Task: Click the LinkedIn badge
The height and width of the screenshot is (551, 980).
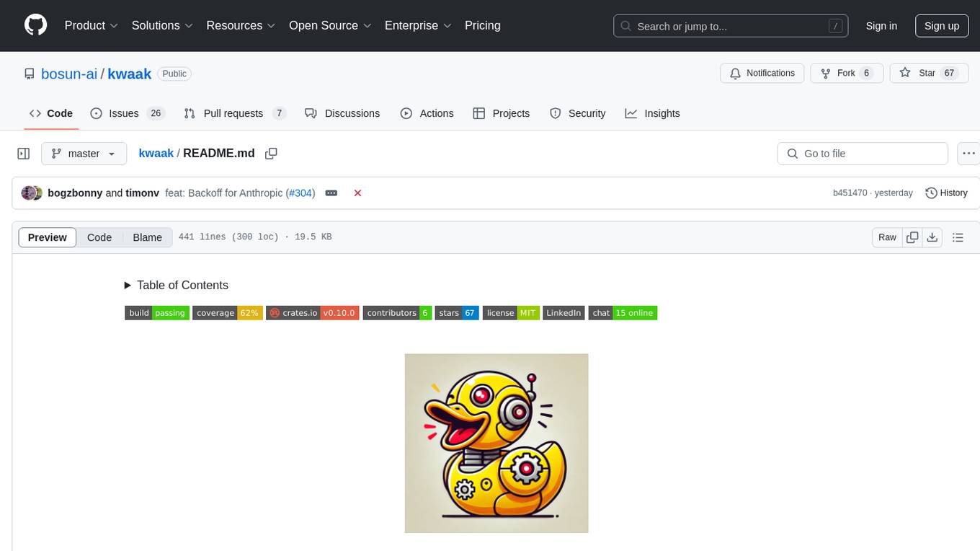Action: (563, 313)
